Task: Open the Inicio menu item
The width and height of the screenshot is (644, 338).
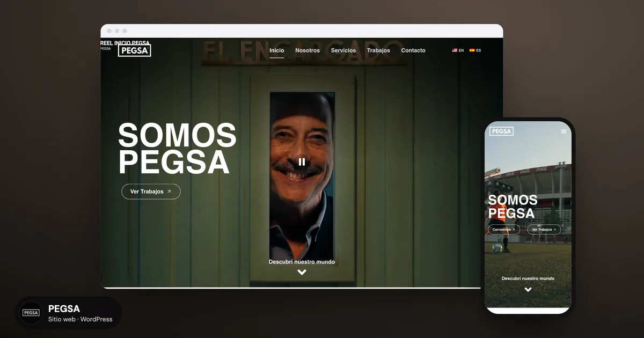Action: point(277,50)
